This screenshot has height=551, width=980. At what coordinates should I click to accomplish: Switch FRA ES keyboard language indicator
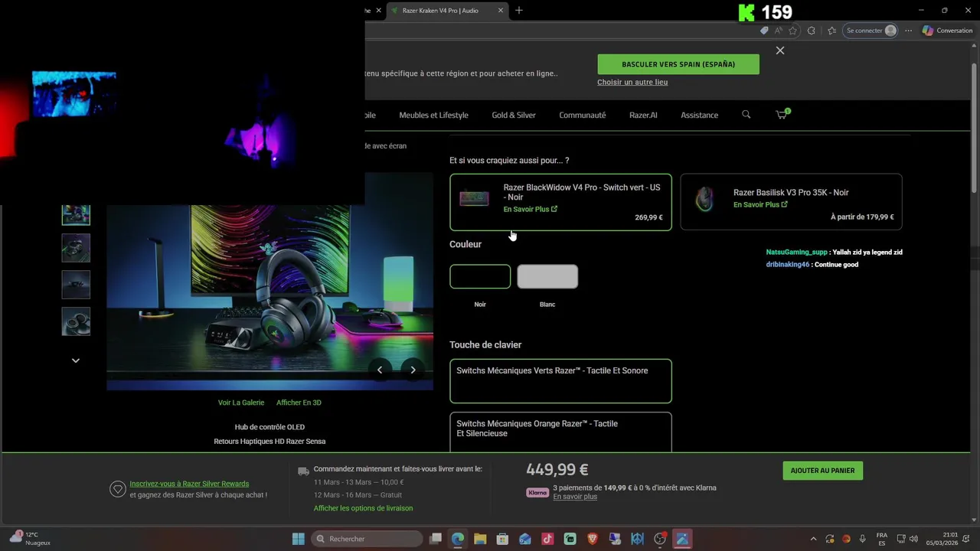882,539
